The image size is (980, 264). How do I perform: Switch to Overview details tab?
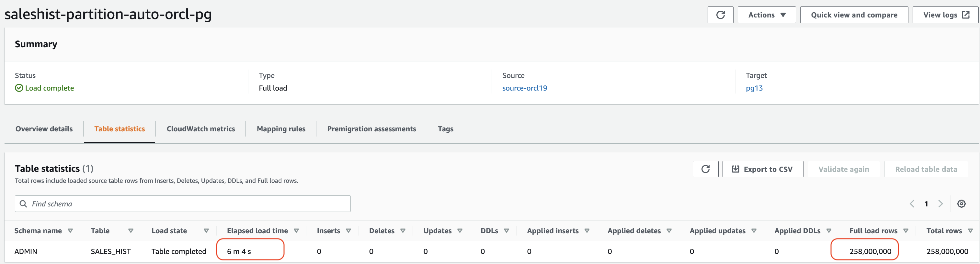click(x=44, y=129)
